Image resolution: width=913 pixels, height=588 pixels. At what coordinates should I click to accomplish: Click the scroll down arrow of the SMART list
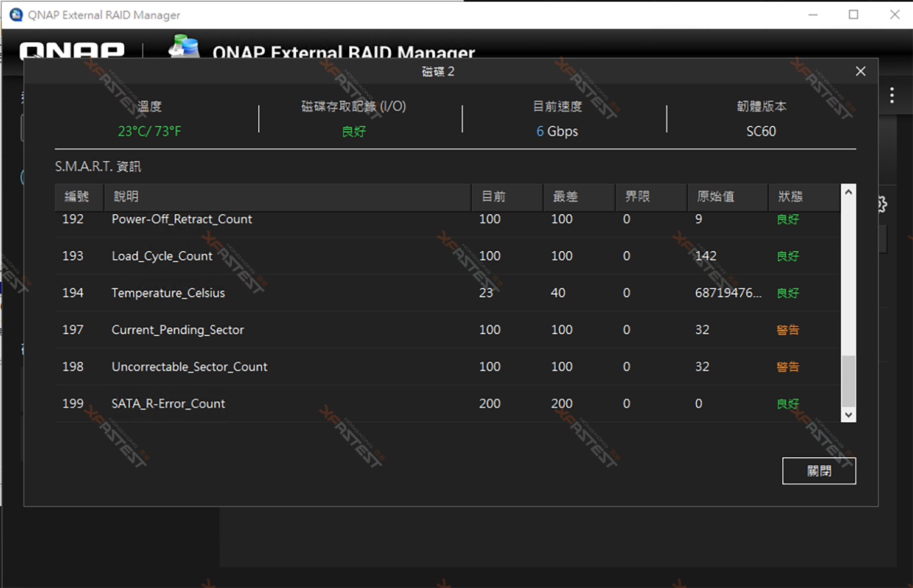tap(848, 415)
